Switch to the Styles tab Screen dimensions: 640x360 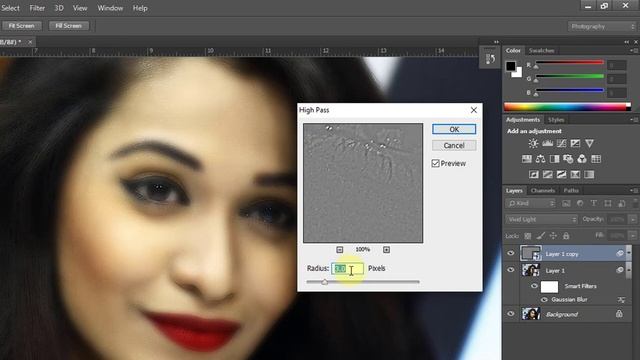pyautogui.click(x=556, y=120)
